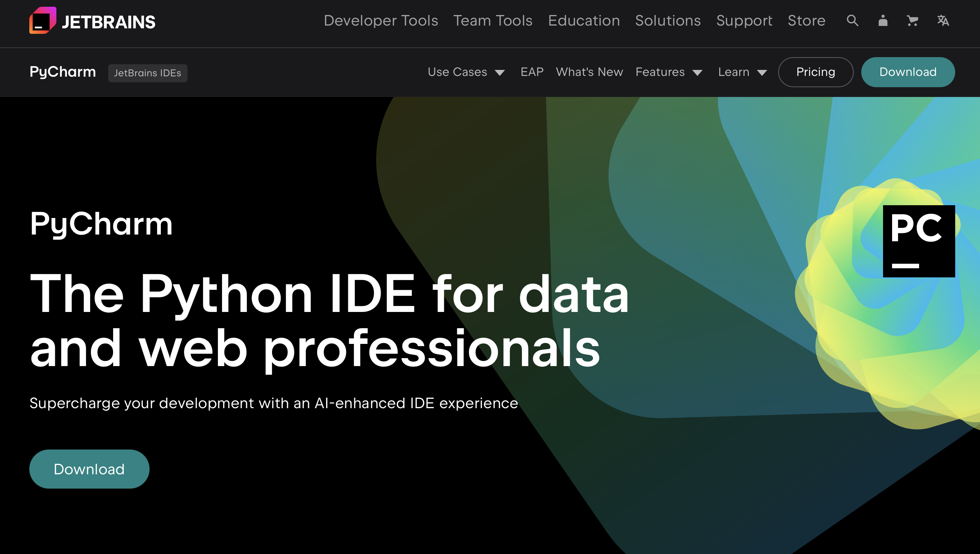Click the JetBrains logo icon
This screenshot has width=980, height=554.
42,21
